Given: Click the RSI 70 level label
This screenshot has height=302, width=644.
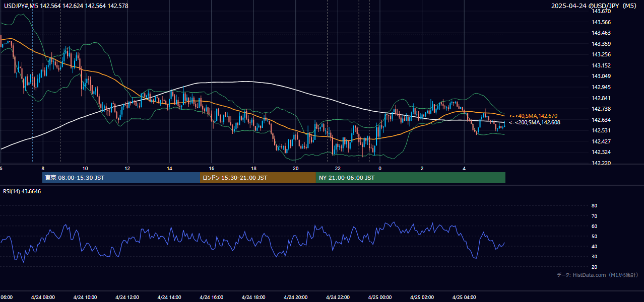Looking at the screenshot, I should pos(594,216).
